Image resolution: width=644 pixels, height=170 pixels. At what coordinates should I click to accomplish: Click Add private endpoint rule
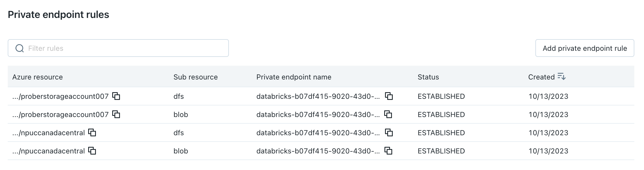(x=585, y=48)
